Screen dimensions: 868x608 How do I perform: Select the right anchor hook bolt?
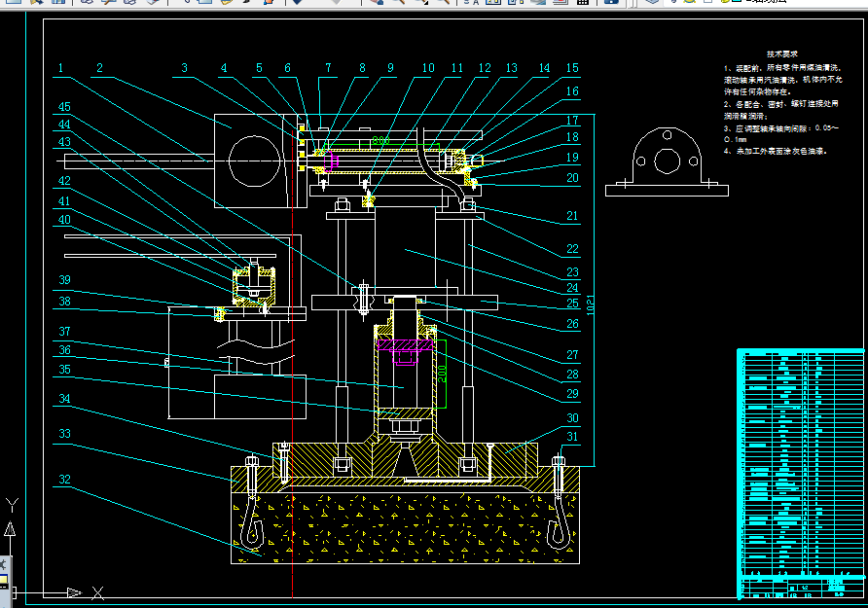(559, 506)
